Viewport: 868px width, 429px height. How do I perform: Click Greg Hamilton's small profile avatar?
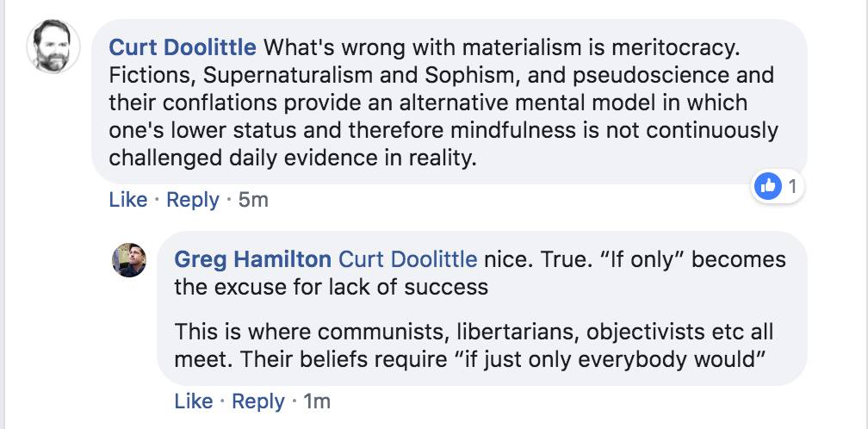(130, 258)
